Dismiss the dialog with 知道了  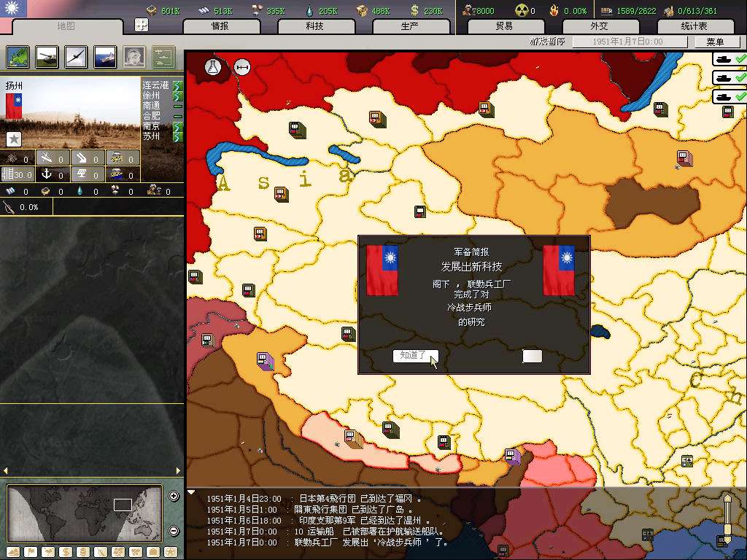click(415, 356)
